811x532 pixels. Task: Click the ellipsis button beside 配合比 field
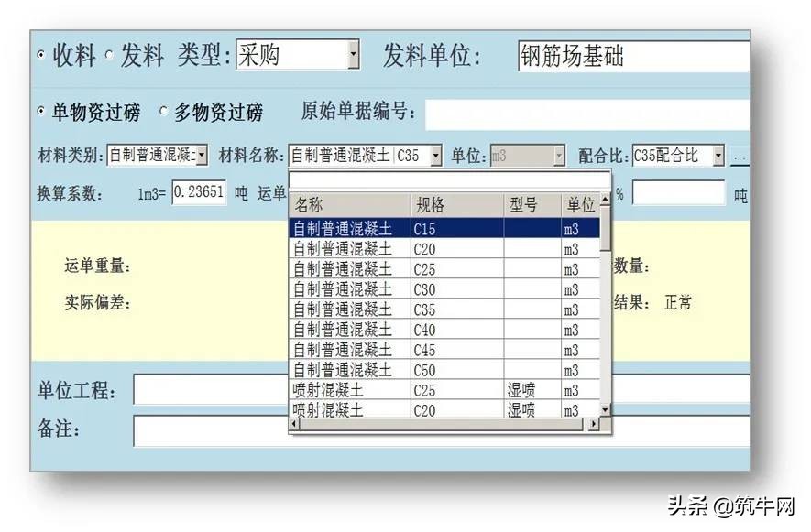click(742, 156)
